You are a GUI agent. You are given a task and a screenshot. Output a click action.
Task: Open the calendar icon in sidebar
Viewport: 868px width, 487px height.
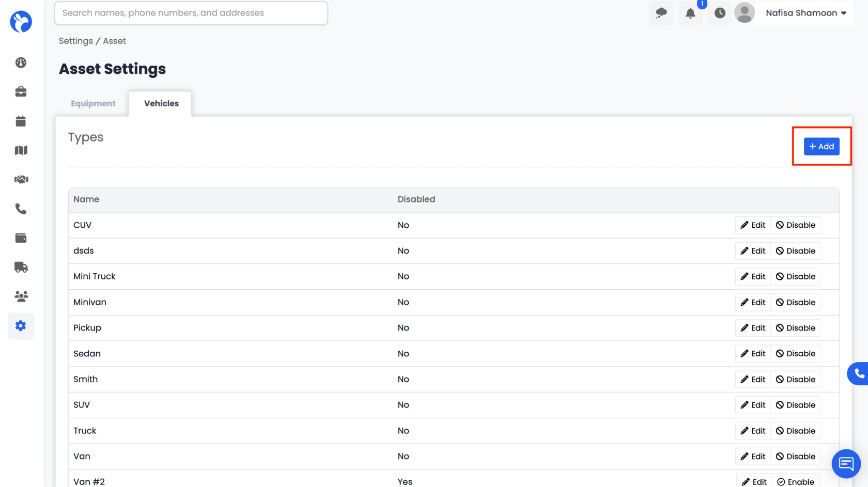[21, 121]
